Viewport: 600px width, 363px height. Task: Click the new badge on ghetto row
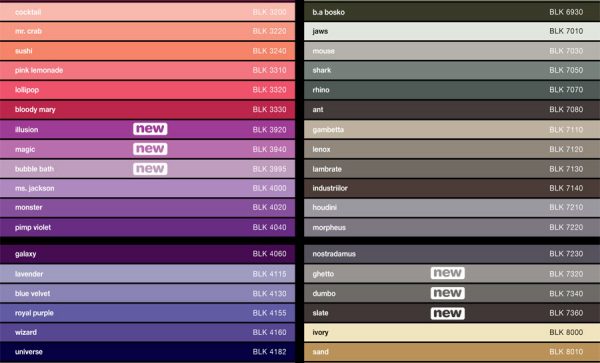[x=447, y=273]
